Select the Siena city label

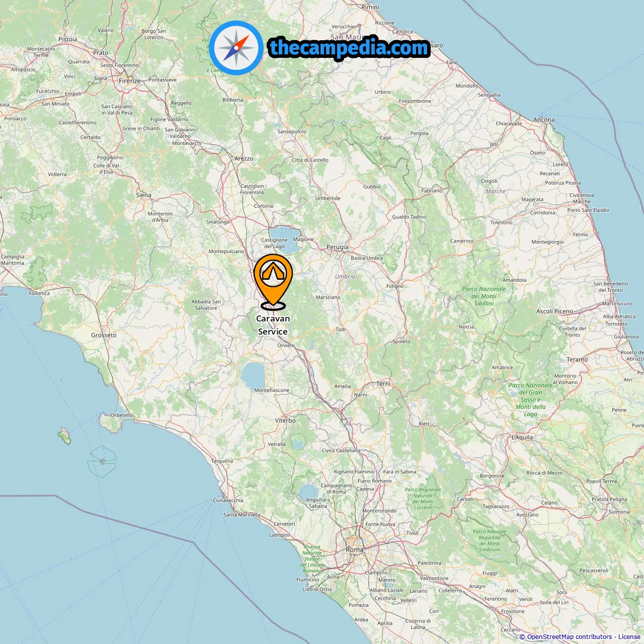tap(143, 195)
